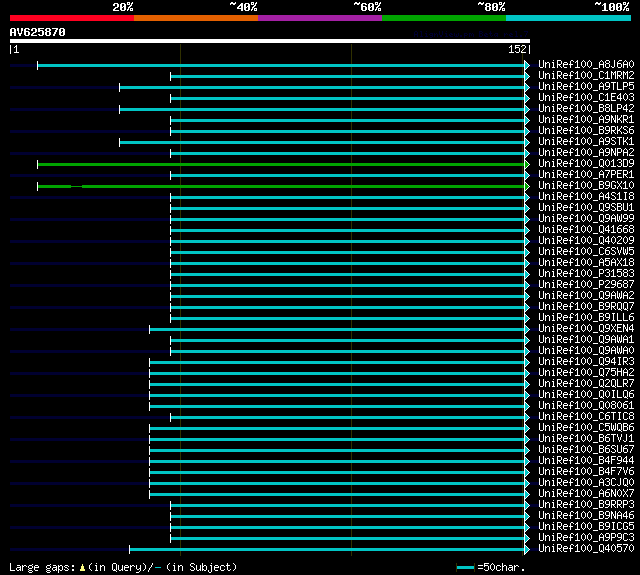This screenshot has width=640, height=575.
Task: Click the UniRef100_P29687 label
Action: click(586, 285)
